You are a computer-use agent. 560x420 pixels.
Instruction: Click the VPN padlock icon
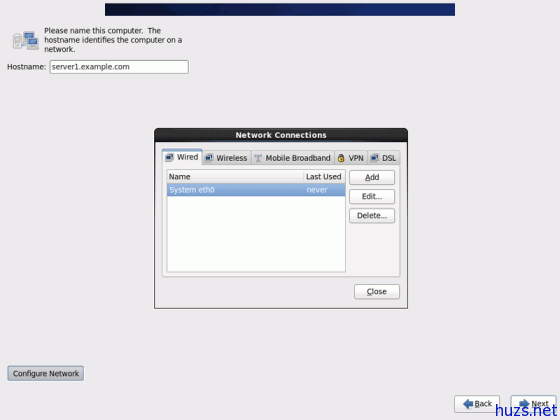[x=341, y=158]
